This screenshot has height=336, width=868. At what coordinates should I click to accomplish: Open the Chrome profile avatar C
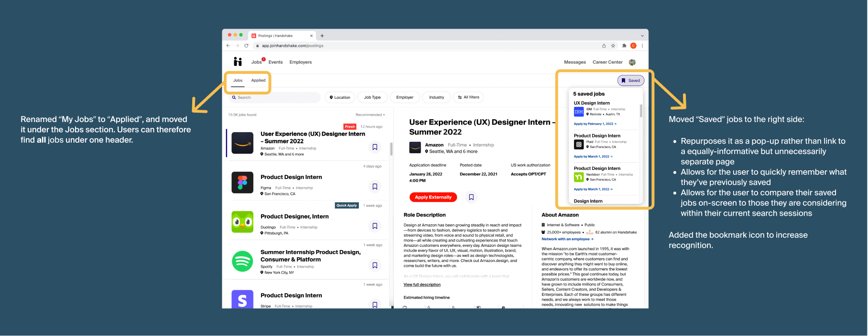click(x=633, y=46)
